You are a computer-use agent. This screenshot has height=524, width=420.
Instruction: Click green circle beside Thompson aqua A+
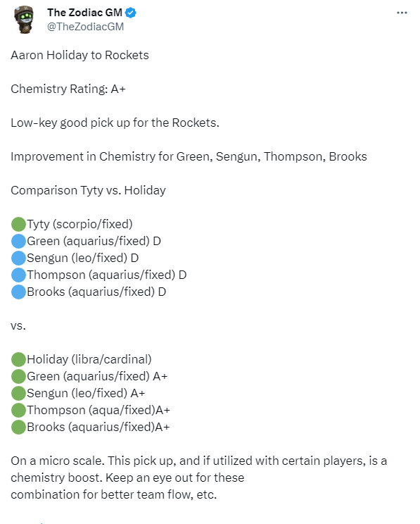pyautogui.click(x=18, y=410)
